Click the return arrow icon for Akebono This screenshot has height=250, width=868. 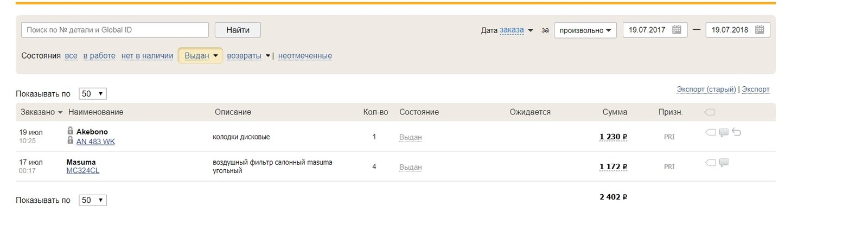(x=736, y=132)
